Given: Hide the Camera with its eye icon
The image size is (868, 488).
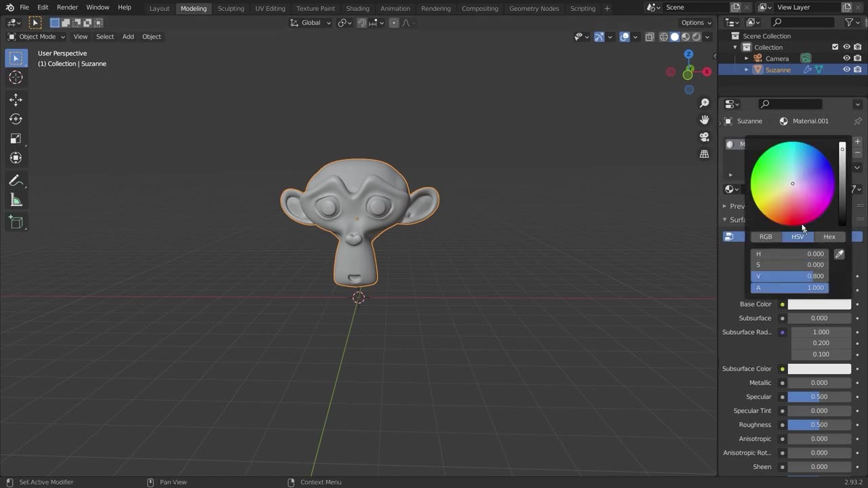Looking at the screenshot, I should (846, 58).
